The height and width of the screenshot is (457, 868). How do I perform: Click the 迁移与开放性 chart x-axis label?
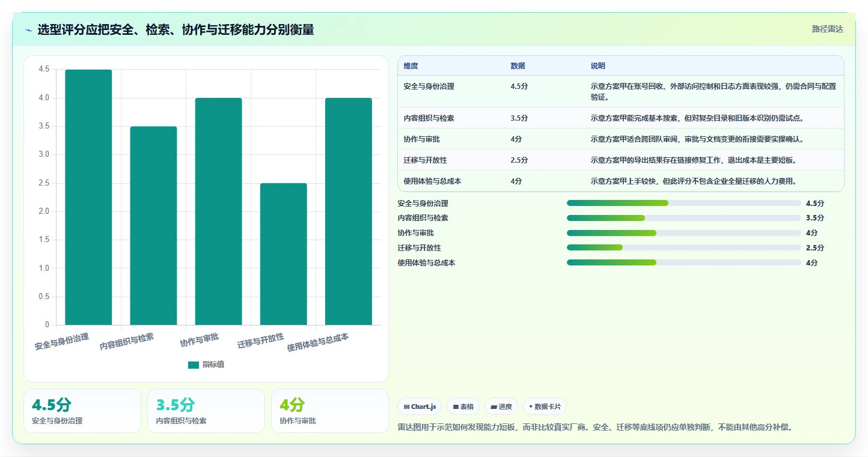click(x=261, y=341)
